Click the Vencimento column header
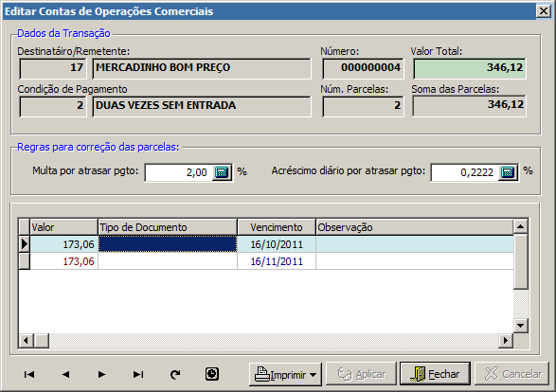Viewport: 556px width, 392px height. (x=277, y=227)
